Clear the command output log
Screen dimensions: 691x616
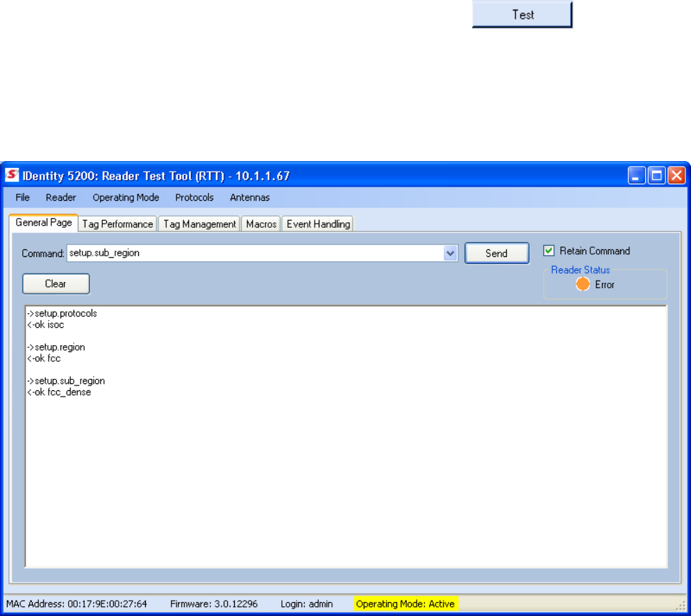pos(56,284)
